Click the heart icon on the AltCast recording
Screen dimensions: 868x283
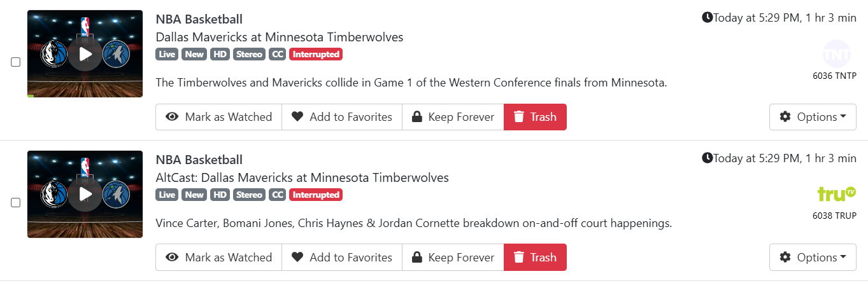click(x=297, y=258)
